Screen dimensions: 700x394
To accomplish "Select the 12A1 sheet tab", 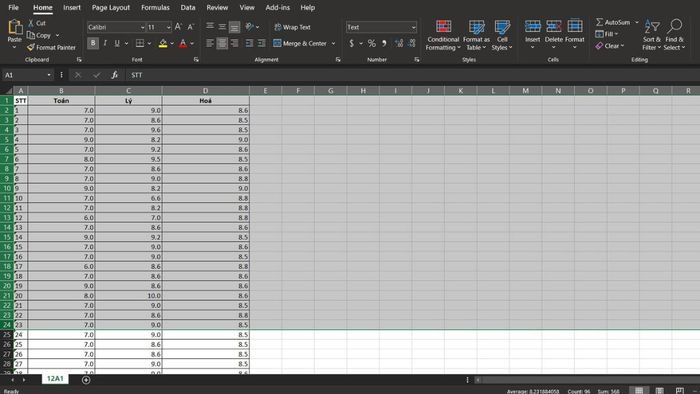I will click(55, 378).
